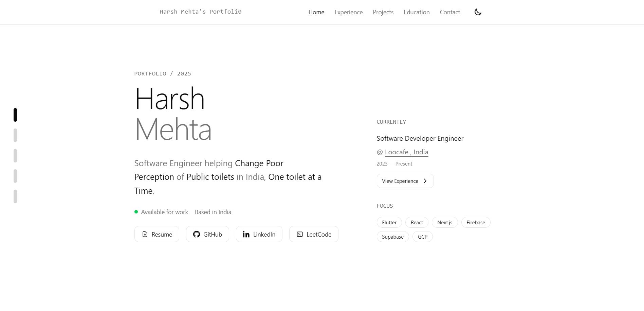Click the green availability status dot

tap(136, 211)
